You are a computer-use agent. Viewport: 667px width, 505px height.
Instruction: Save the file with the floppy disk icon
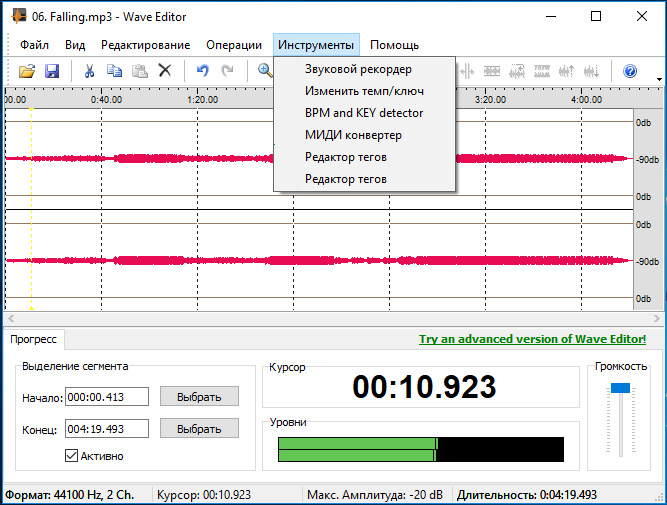click(x=52, y=71)
